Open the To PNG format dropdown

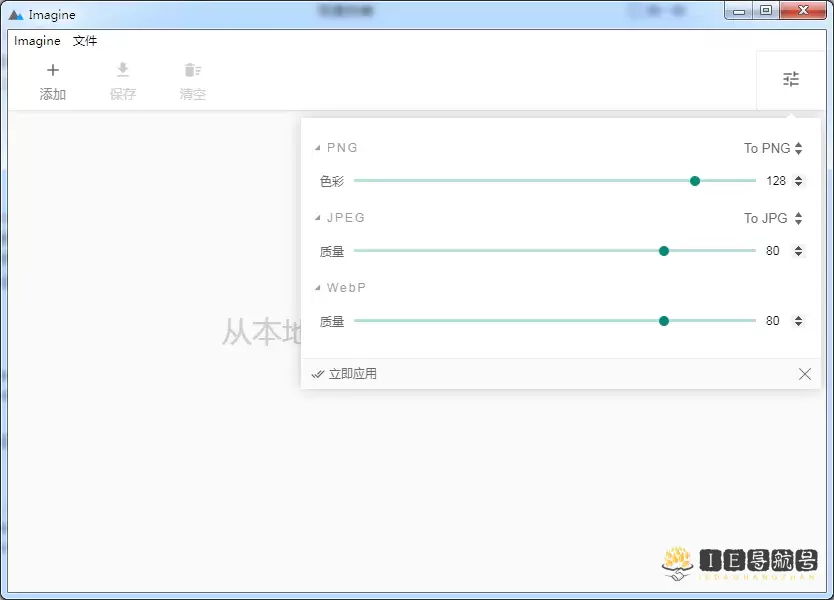pyautogui.click(x=773, y=148)
